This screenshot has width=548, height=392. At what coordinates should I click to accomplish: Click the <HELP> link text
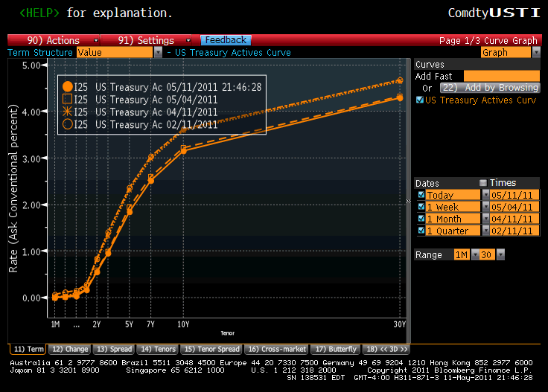point(39,13)
